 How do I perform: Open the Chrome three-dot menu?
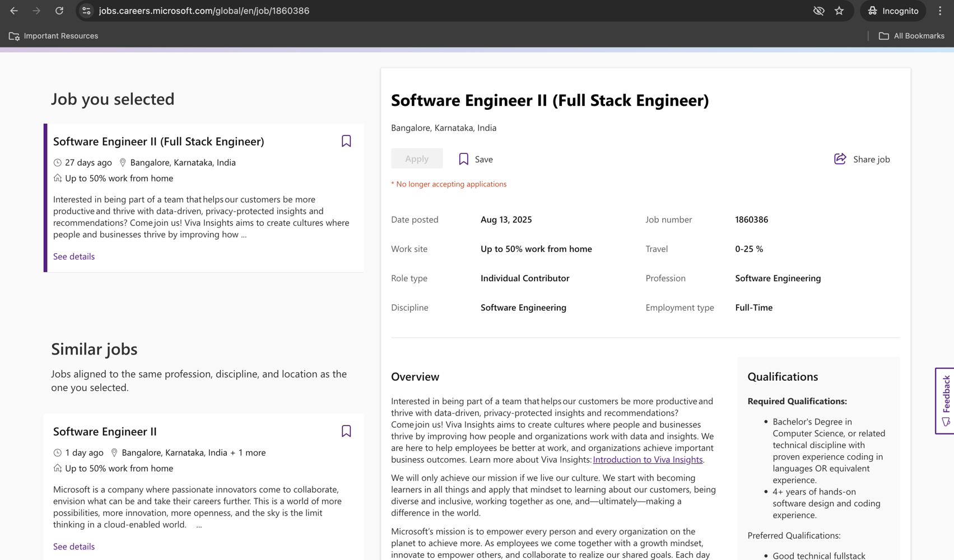941,11
